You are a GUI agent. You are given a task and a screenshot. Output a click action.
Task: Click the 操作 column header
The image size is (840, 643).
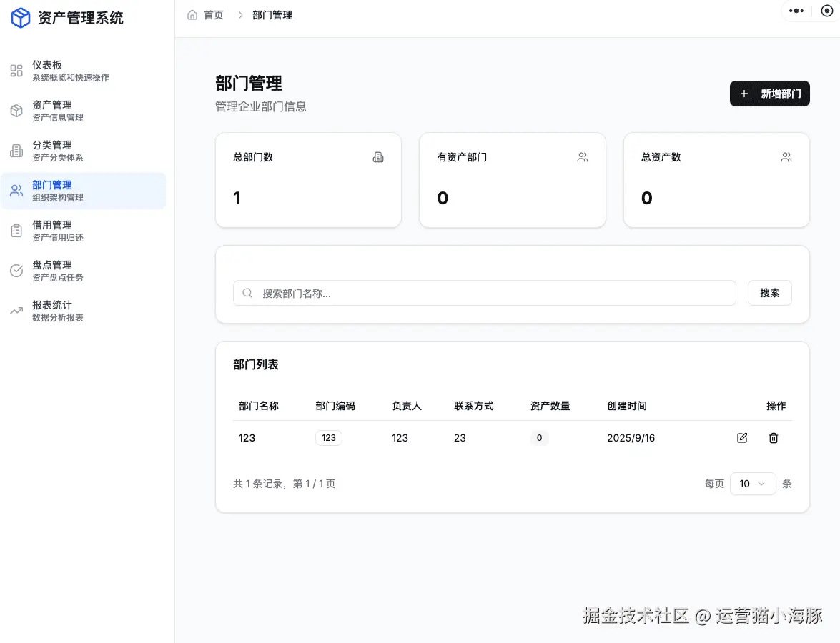click(x=776, y=406)
